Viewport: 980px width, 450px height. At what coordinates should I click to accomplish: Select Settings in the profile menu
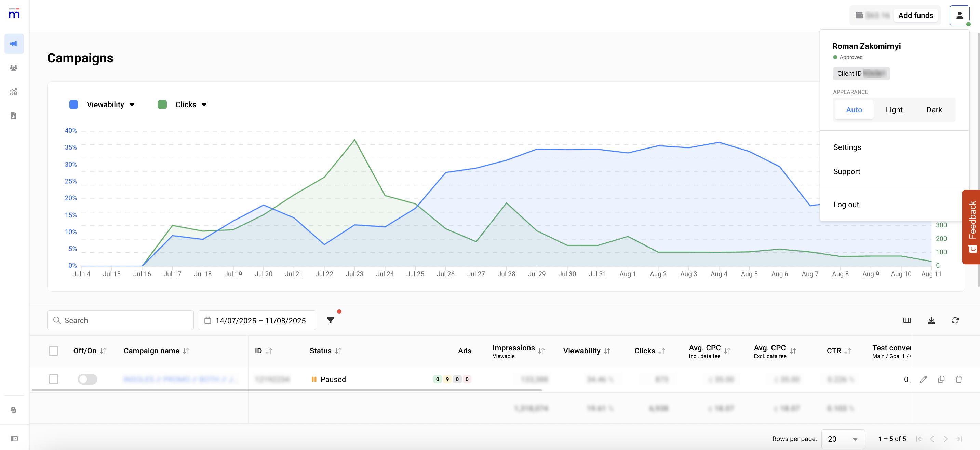tap(847, 147)
